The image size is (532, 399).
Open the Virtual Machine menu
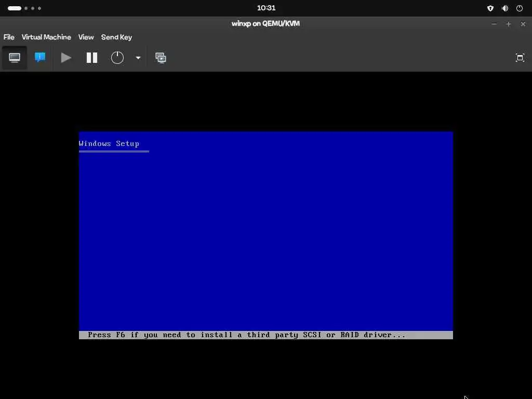[46, 37]
